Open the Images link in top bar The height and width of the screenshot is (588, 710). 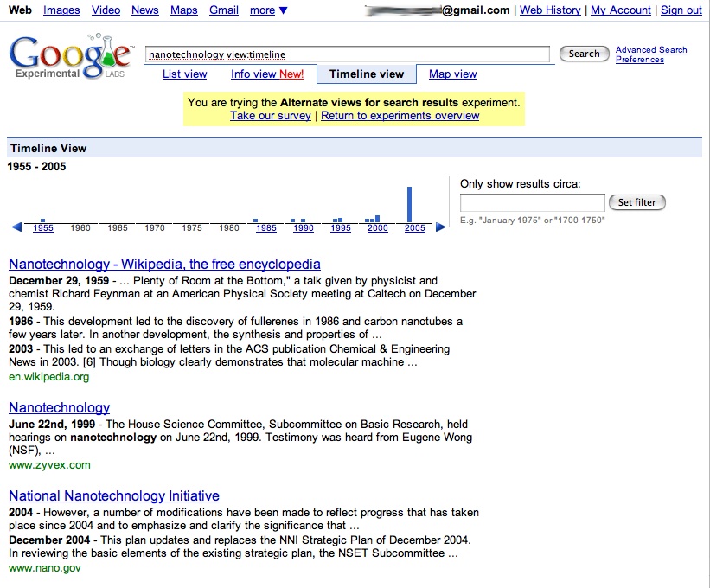61,10
